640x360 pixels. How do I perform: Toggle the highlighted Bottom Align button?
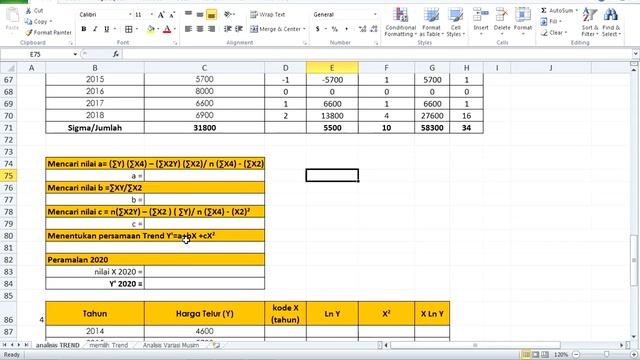(x=211, y=15)
